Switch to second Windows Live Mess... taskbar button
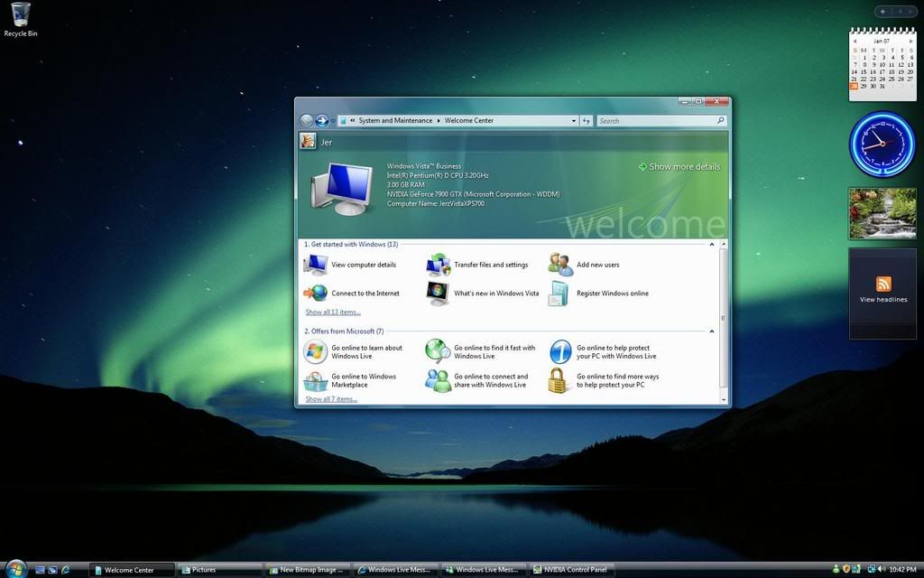Image resolution: width=924 pixels, height=578 pixels. point(484,570)
